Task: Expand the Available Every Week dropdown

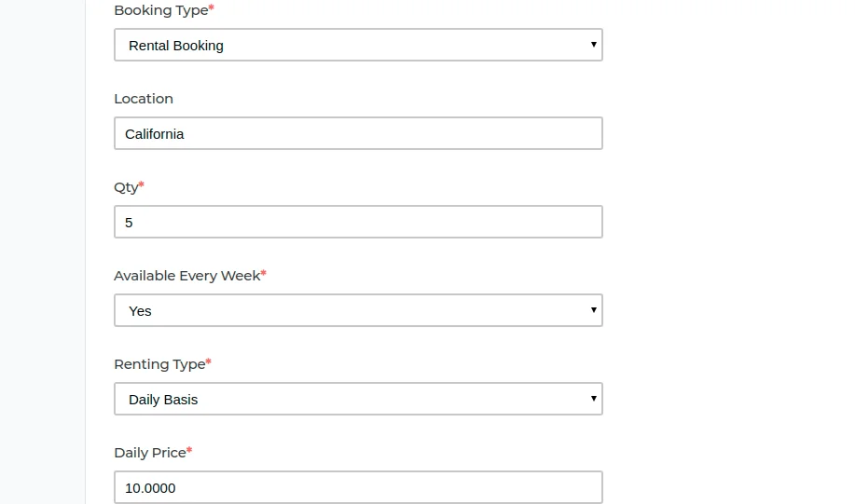Action: (x=358, y=310)
